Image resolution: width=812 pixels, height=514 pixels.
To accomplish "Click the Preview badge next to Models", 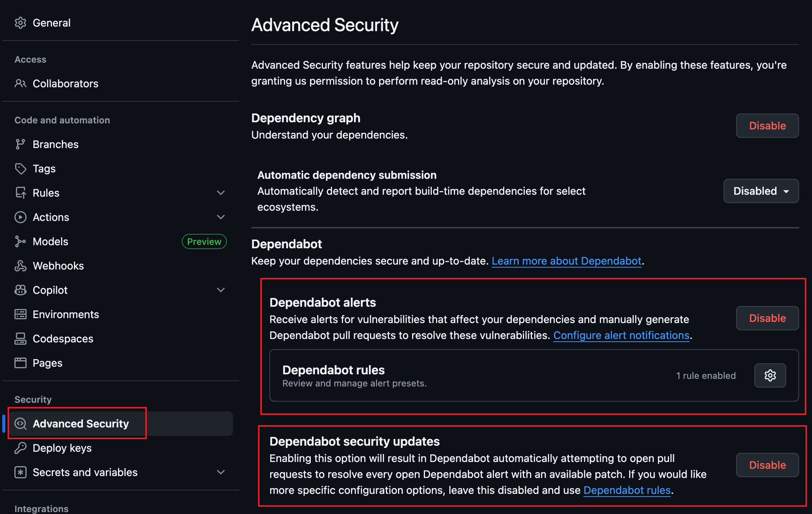I will (204, 242).
